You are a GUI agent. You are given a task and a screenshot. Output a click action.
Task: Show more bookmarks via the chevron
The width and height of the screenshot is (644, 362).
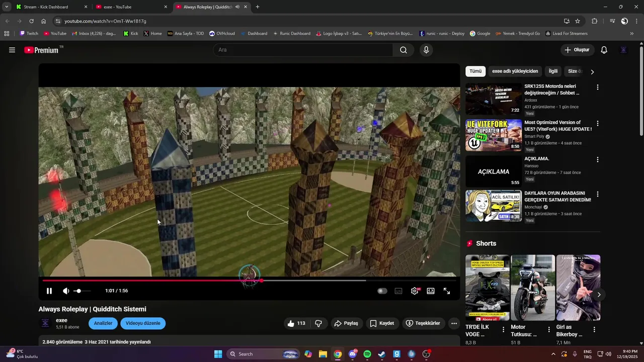click(x=631, y=34)
